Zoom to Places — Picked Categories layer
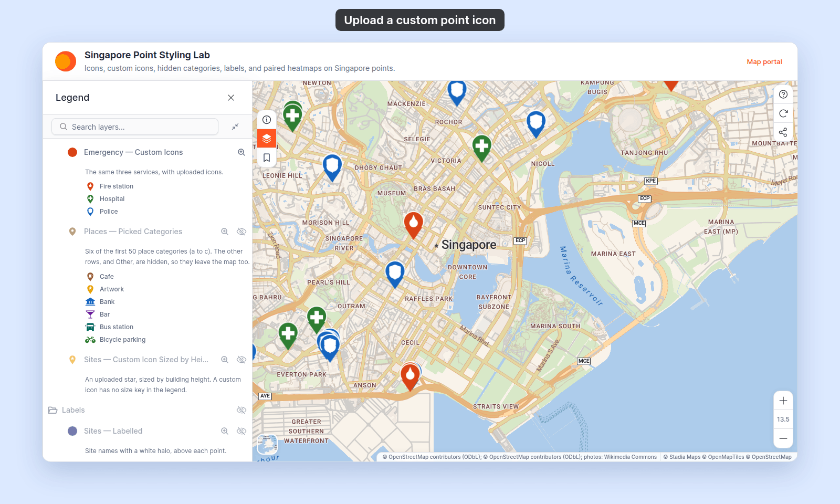840x504 pixels. (225, 232)
